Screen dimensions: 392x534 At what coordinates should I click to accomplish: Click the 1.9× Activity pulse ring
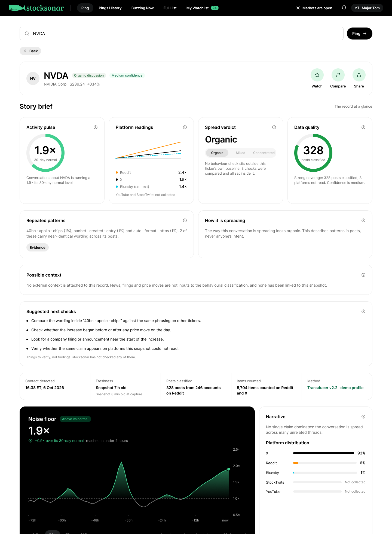tap(45, 153)
